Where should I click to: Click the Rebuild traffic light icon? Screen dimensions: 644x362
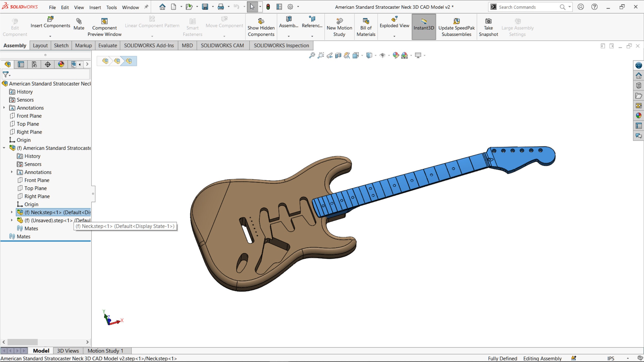268,7
